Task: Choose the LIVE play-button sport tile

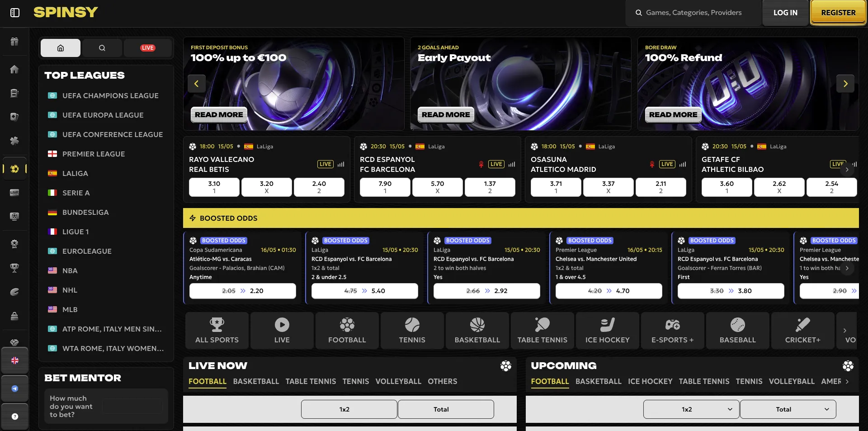Action: click(x=282, y=331)
